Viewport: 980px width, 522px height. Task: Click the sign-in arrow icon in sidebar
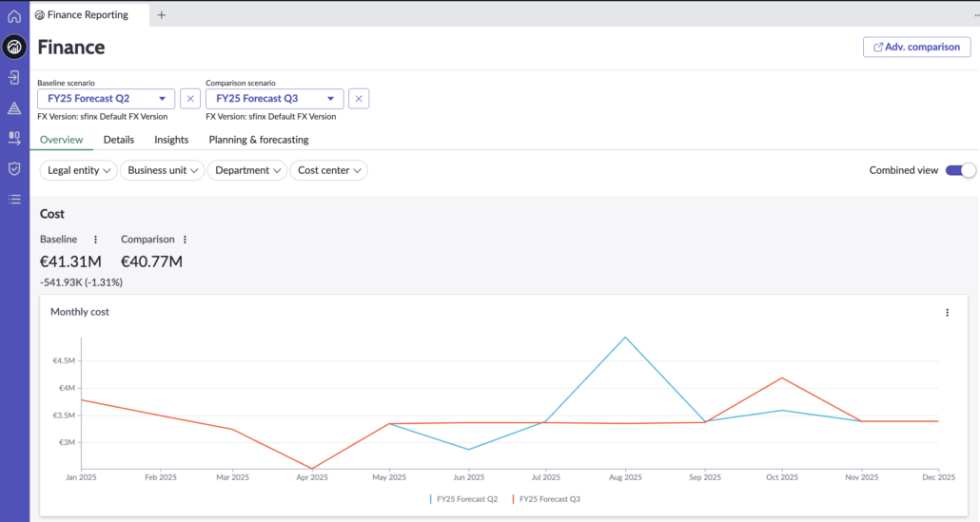click(14, 77)
